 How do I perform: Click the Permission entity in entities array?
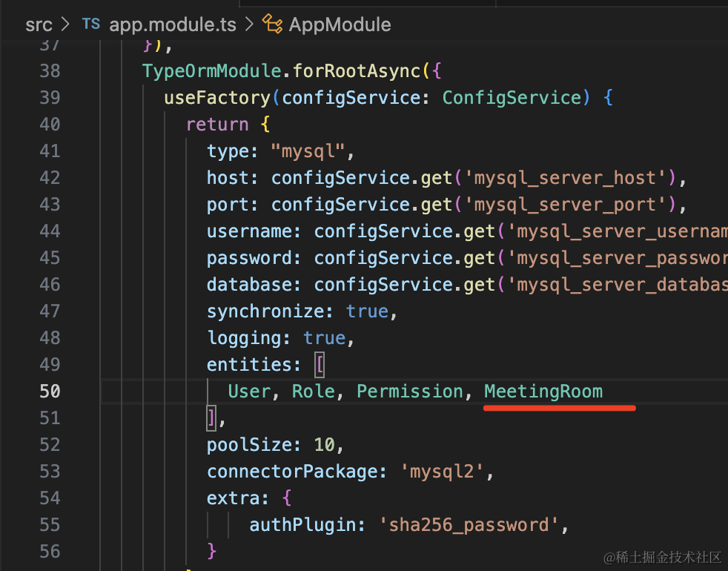tap(410, 391)
